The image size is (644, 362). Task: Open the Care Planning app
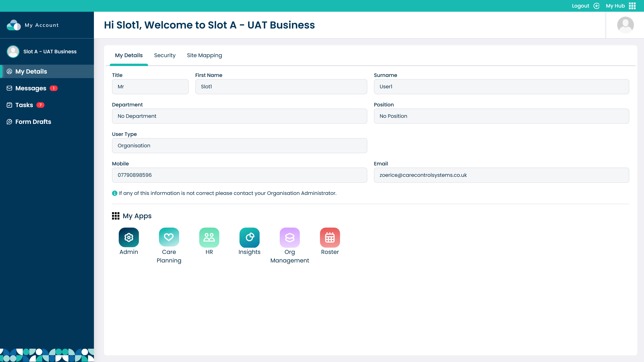tap(169, 237)
